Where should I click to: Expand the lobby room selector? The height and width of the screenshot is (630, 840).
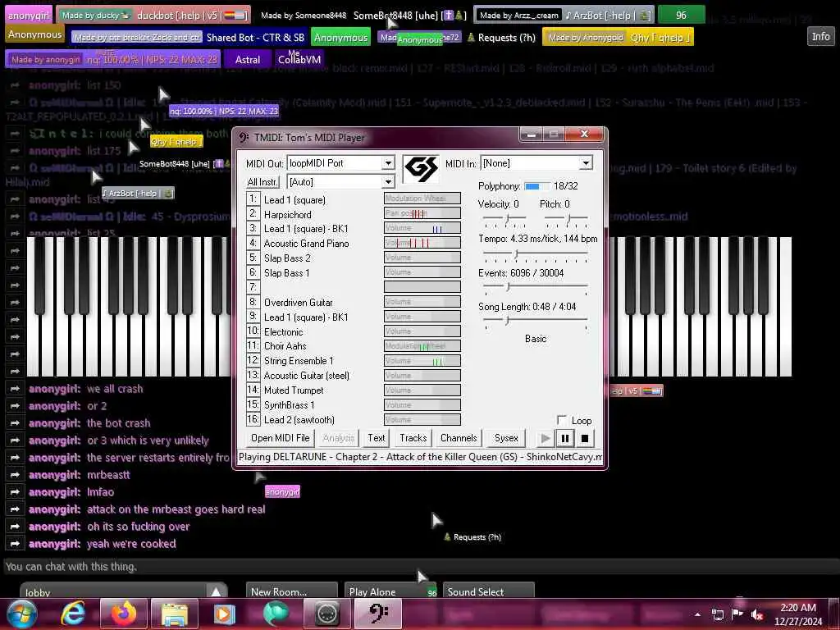(x=216, y=592)
